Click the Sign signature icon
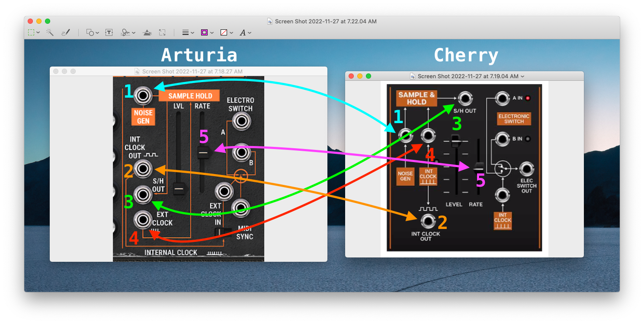 pyautogui.click(x=125, y=32)
